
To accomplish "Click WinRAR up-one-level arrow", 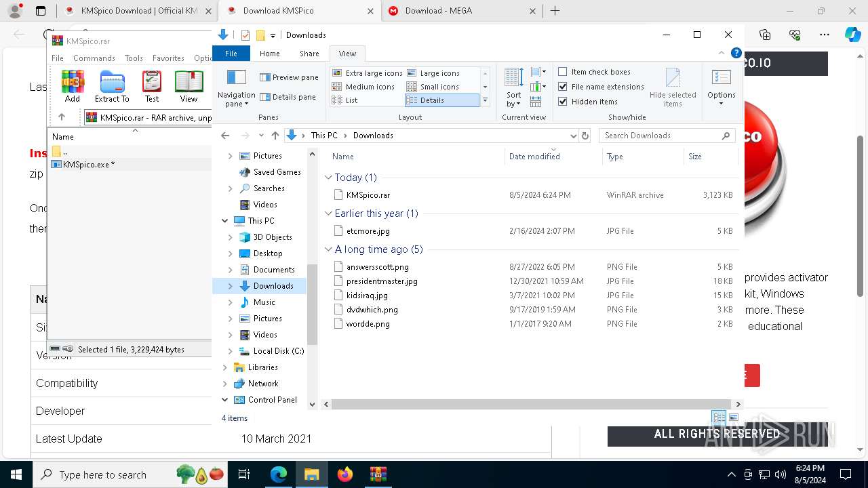I will 62,117.
